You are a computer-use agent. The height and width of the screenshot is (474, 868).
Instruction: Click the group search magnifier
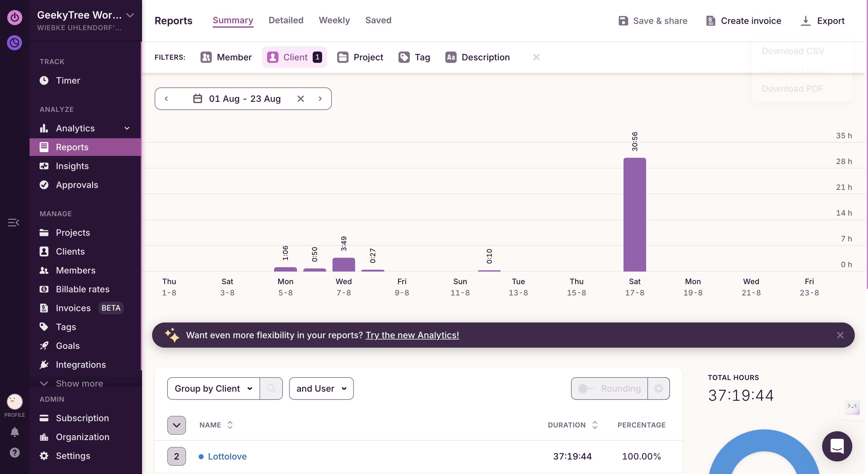tap(271, 389)
